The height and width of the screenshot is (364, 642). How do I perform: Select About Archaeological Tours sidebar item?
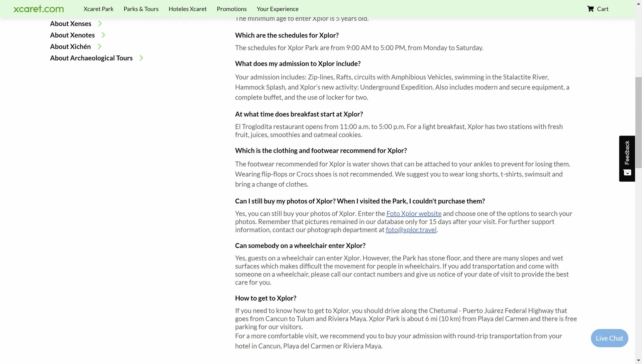[91, 58]
